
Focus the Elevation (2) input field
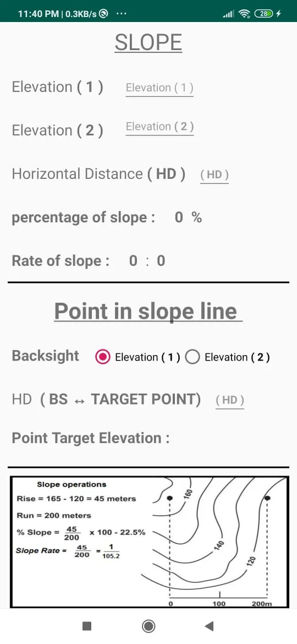[x=159, y=127]
